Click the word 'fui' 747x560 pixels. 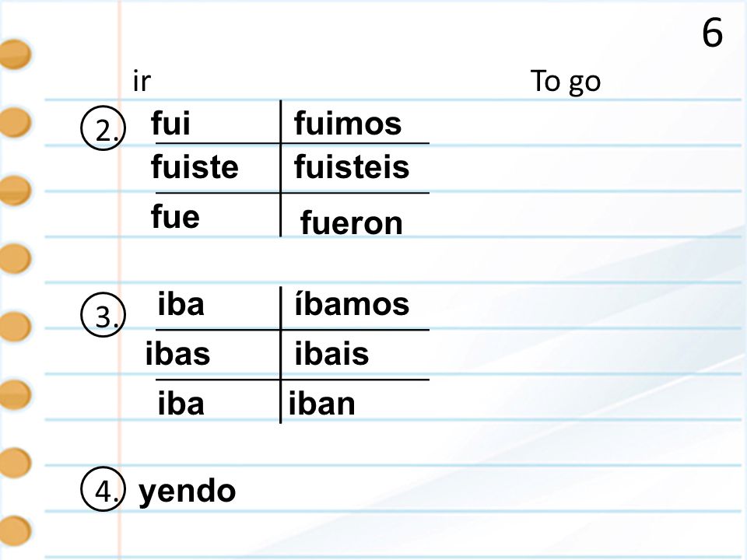pyautogui.click(x=170, y=123)
